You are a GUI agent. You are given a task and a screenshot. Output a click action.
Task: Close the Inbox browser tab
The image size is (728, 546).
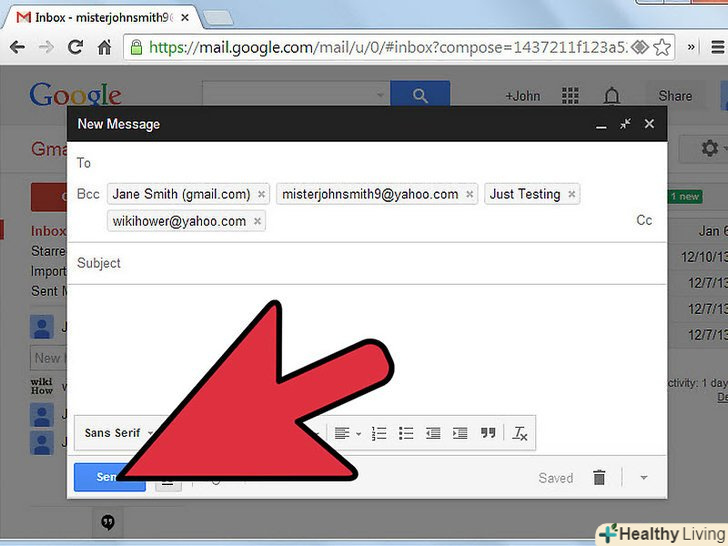pyautogui.click(x=185, y=18)
